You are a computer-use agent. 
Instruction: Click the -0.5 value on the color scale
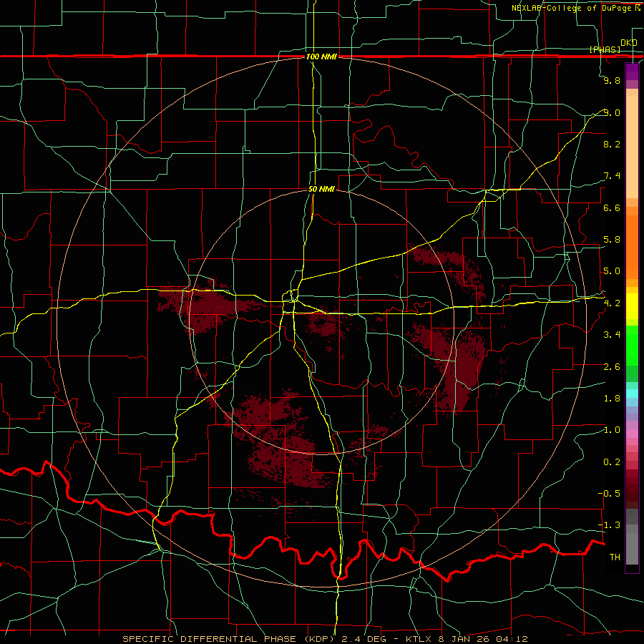609,494
